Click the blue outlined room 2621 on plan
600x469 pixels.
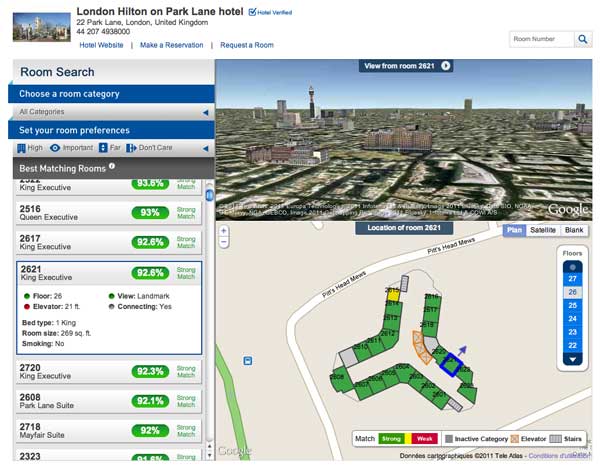point(452,365)
